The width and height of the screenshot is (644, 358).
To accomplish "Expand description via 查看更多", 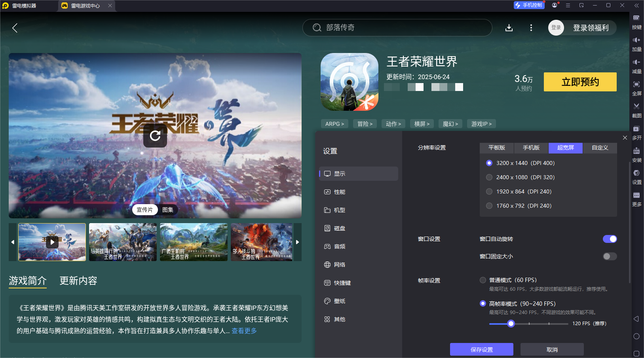I will tap(244, 331).
